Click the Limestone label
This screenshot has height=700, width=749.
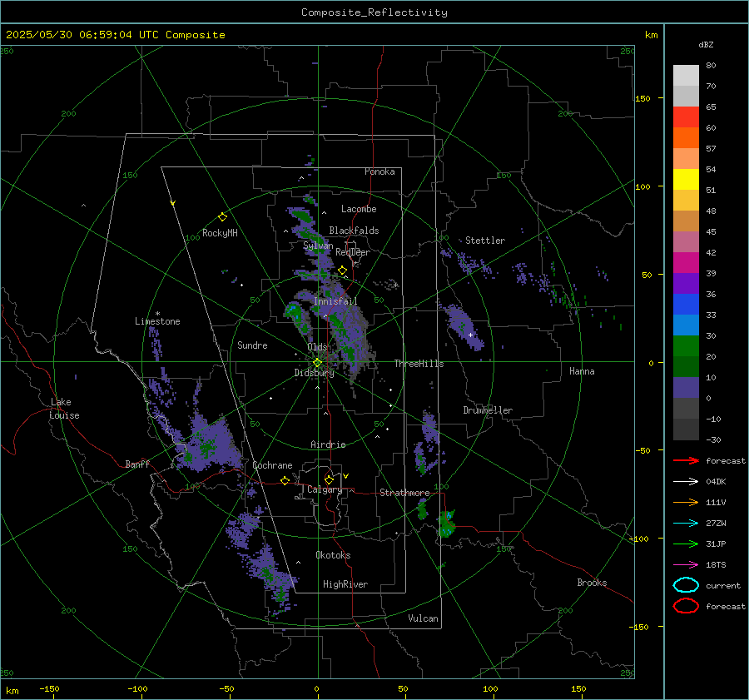(157, 321)
